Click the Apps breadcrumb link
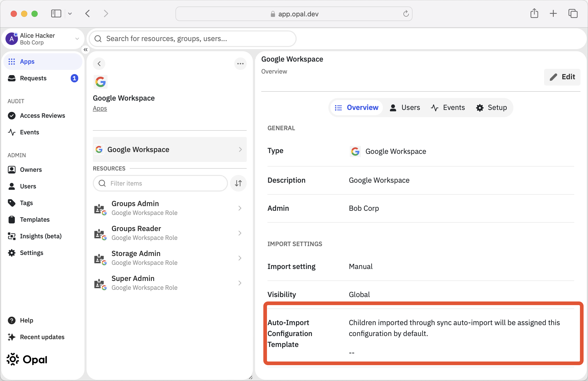This screenshot has height=381, width=588. (100, 108)
